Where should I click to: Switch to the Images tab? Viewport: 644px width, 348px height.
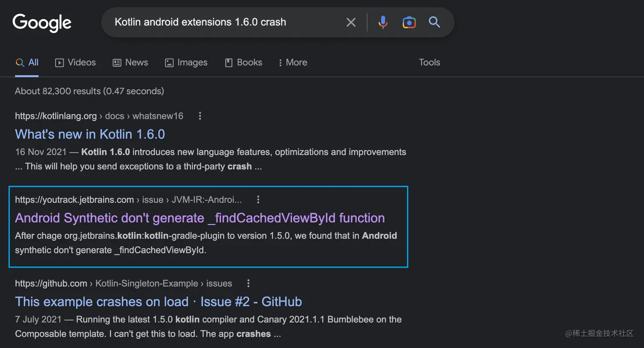pyautogui.click(x=186, y=63)
